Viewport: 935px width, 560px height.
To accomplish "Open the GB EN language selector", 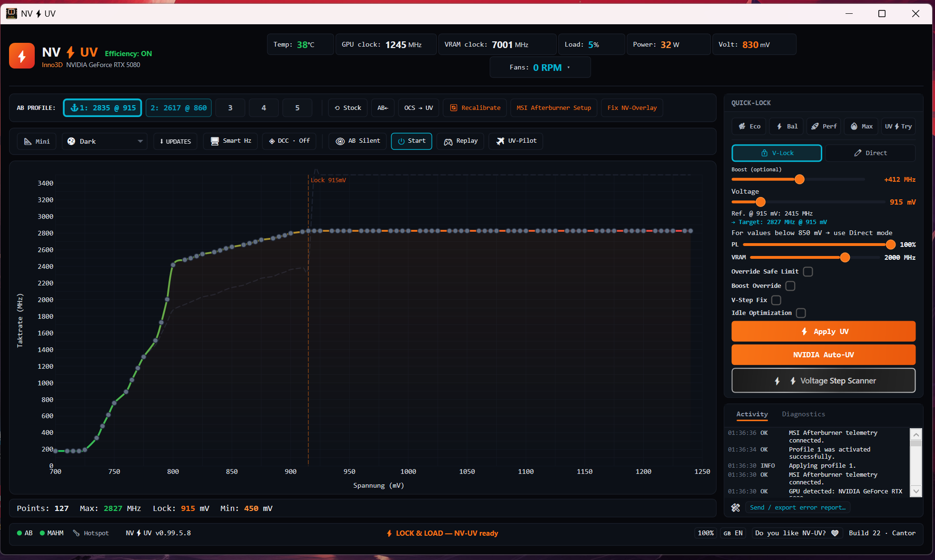I will pyautogui.click(x=733, y=533).
